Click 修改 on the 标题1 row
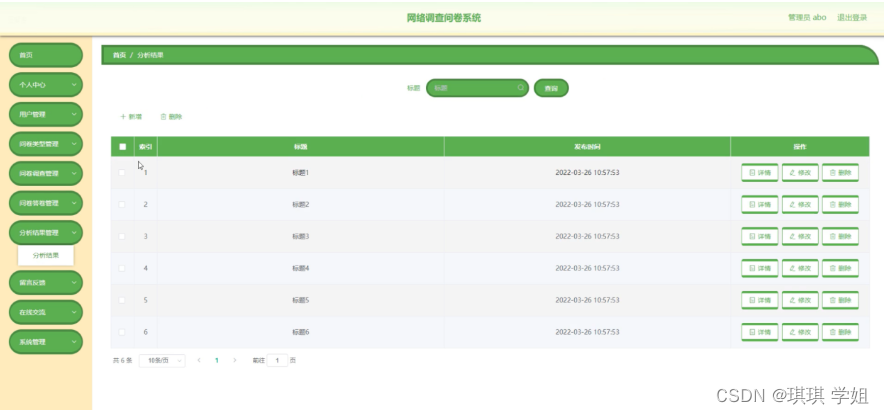The height and width of the screenshot is (414, 884). click(x=800, y=173)
